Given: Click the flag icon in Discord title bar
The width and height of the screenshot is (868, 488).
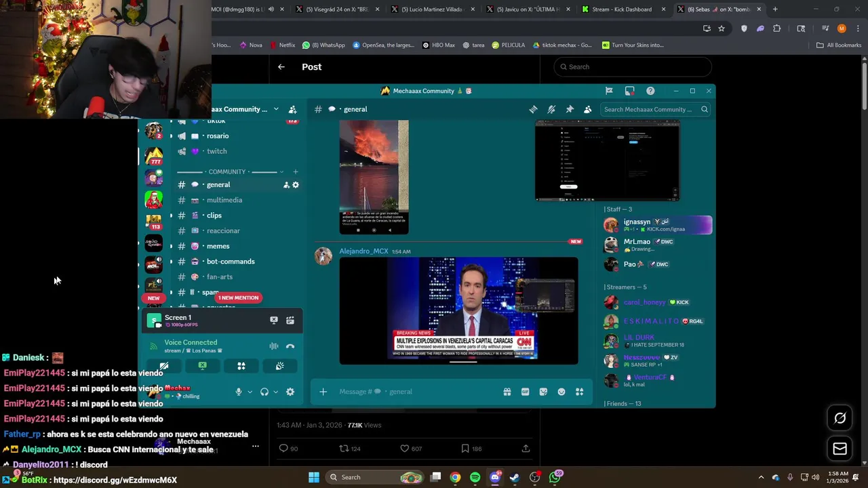Looking at the screenshot, I should click(x=609, y=91).
